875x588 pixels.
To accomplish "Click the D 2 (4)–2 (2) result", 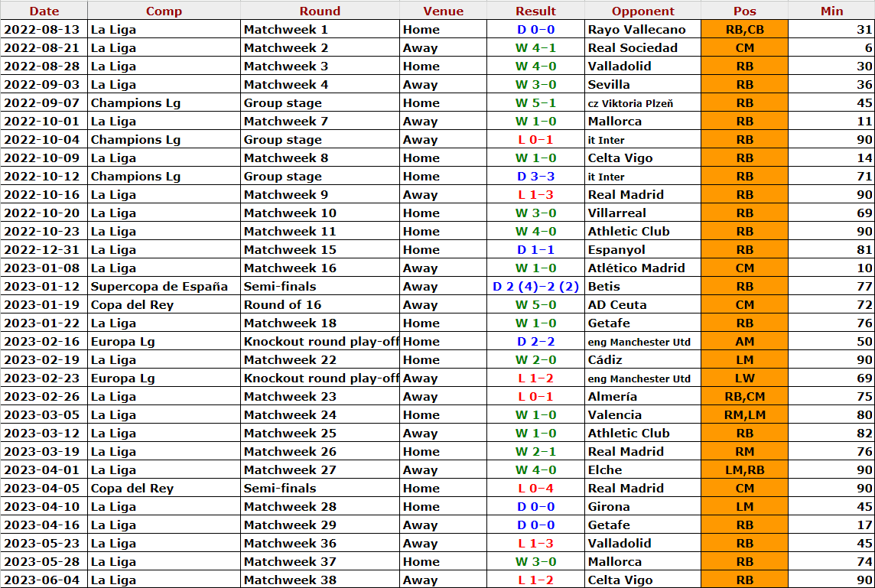I will coord(535,286).
